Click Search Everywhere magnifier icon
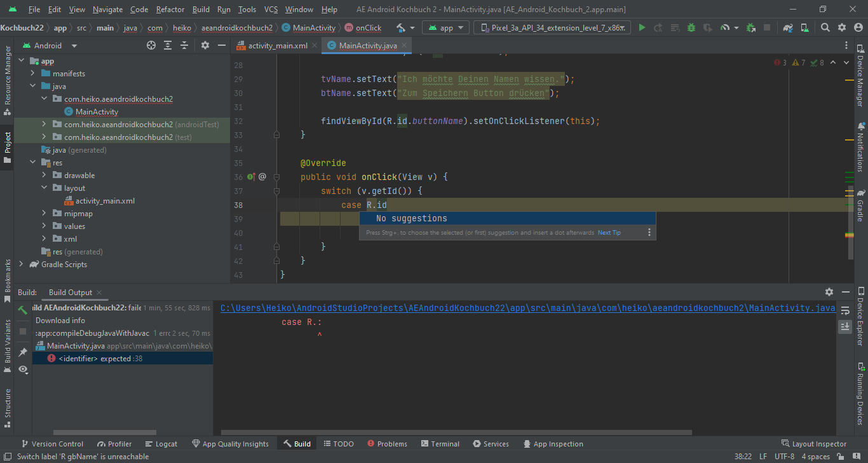Viewport: 868px width, 463px height. (x=825, y=28)
